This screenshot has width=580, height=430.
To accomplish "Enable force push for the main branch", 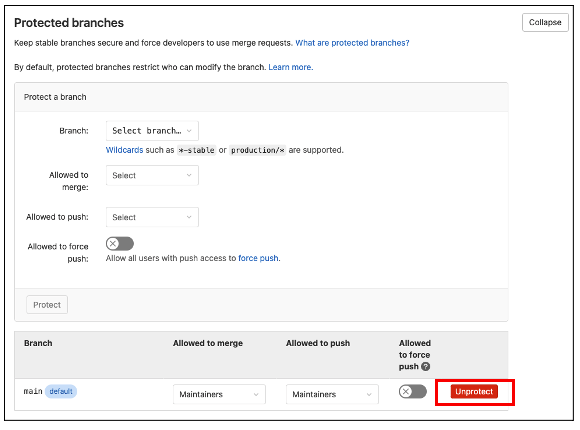I will (412, 392).
